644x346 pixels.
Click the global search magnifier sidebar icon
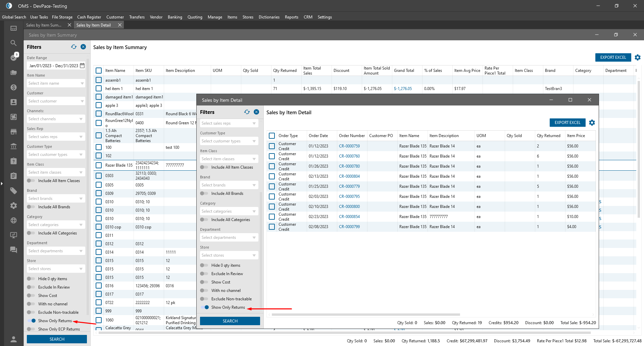pos(13,43)
